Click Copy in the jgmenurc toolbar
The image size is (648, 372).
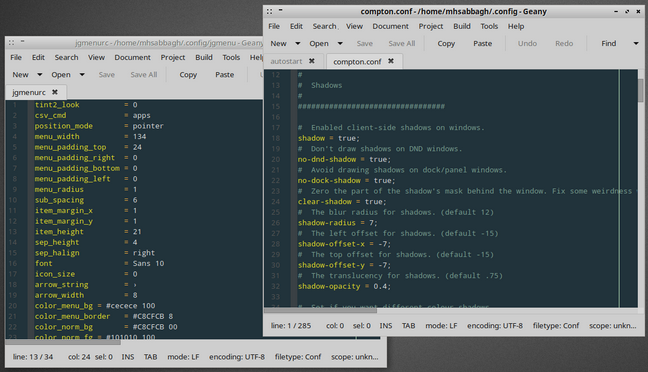188,75
